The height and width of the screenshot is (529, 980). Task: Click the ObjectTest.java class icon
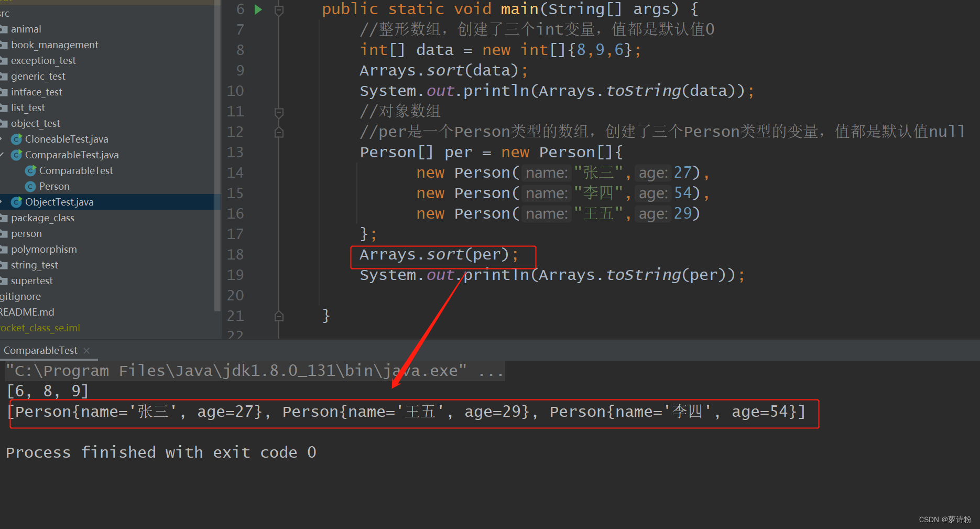click(17, 202)
